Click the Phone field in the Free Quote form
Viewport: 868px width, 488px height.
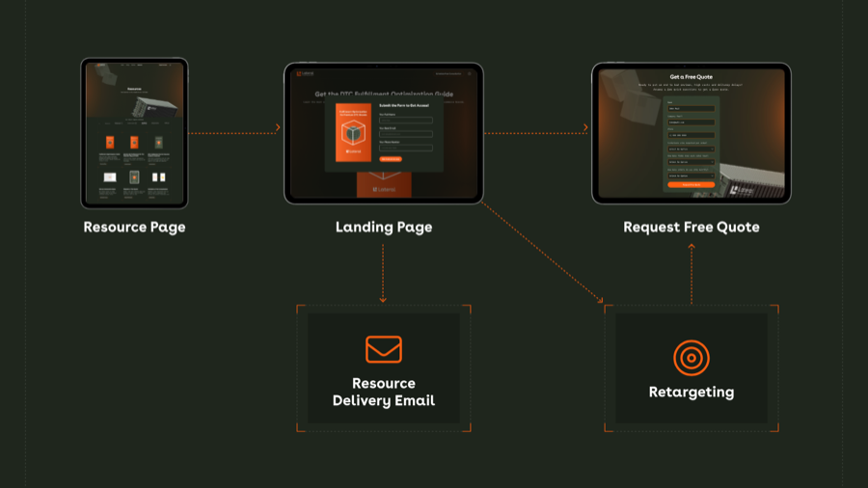(x=692, y=135)
